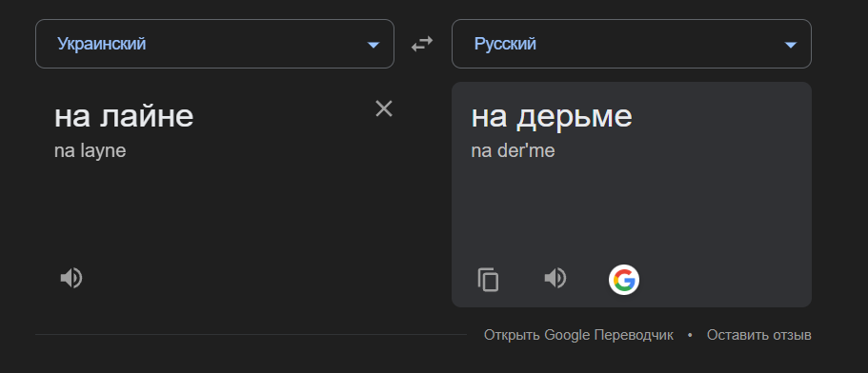The image size is (868, 373).
Task: Clear the source text with the X
Action: [384, 108]
